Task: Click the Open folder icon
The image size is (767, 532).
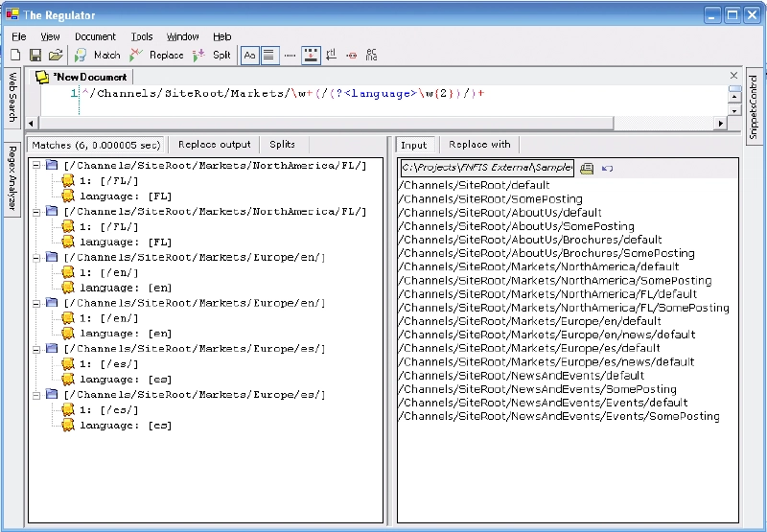Action: coord(56,56)
